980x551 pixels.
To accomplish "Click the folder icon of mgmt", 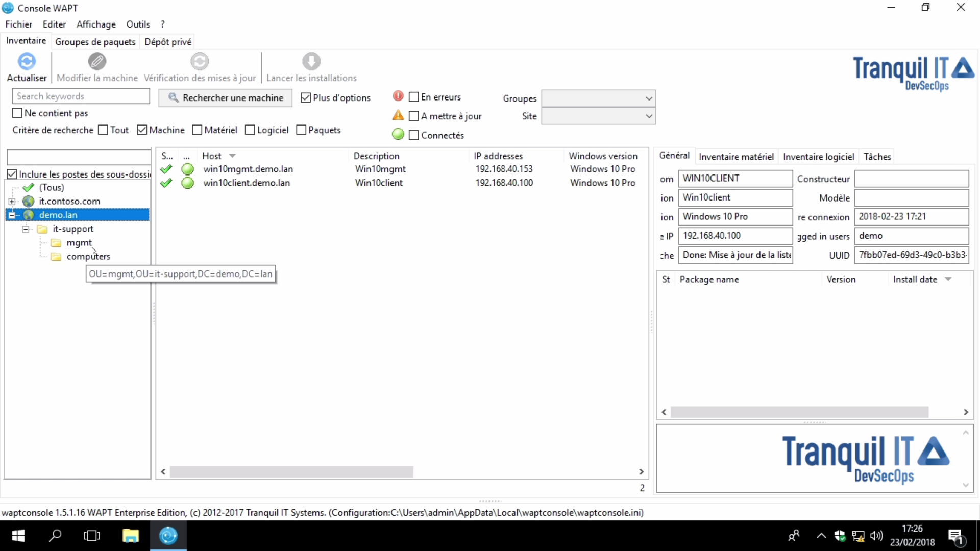I will (56, 243).
